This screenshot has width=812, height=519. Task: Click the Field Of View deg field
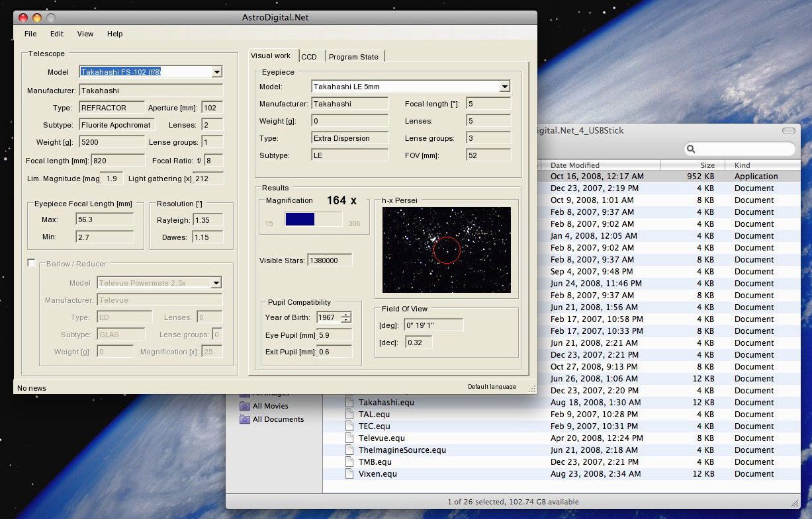click(433, 325)
